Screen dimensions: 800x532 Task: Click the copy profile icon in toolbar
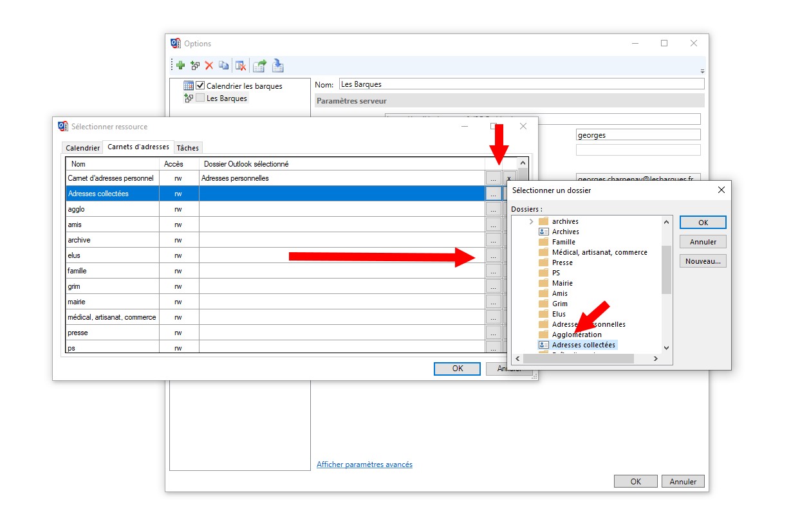[223, 65]
